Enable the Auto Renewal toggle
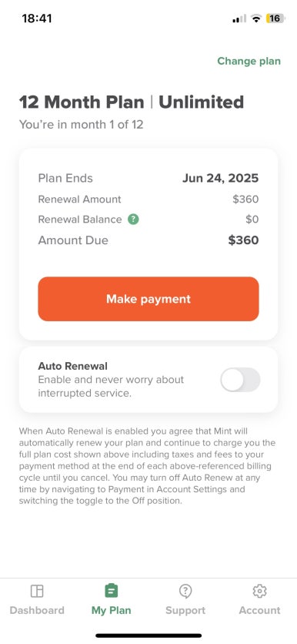 (240, 380)
